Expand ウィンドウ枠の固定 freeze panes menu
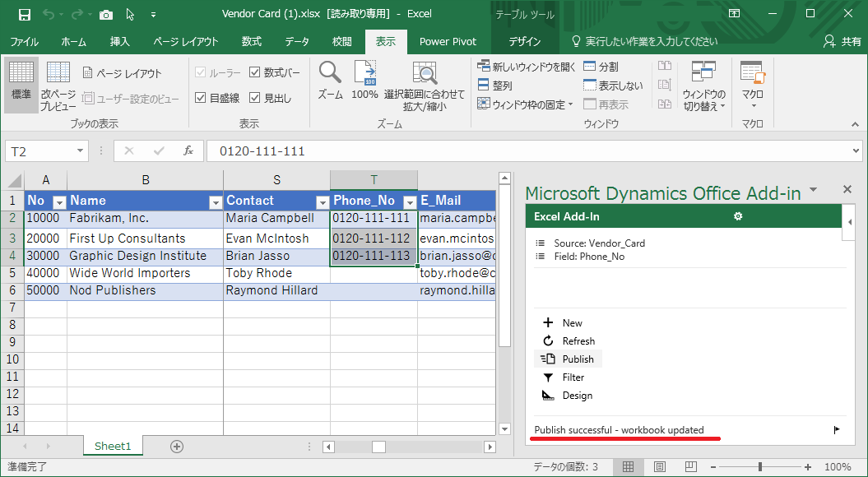The width and height of the screenshot is (868, 477). [526, 104]
